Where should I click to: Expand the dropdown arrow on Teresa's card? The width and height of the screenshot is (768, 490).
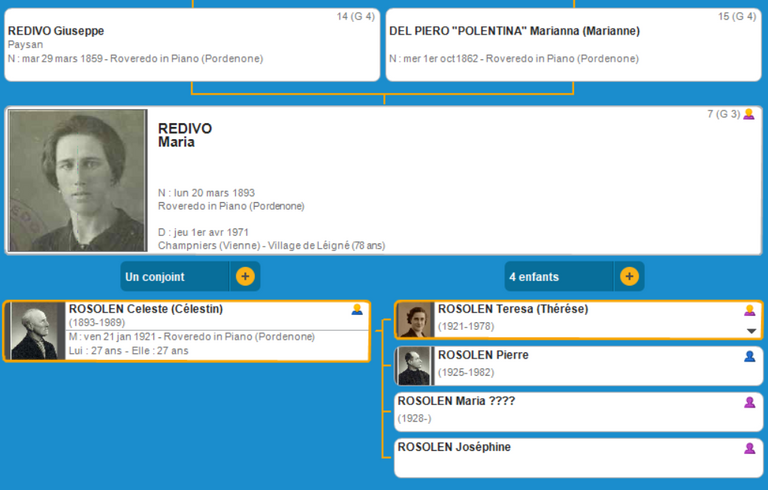pos(751,331)
